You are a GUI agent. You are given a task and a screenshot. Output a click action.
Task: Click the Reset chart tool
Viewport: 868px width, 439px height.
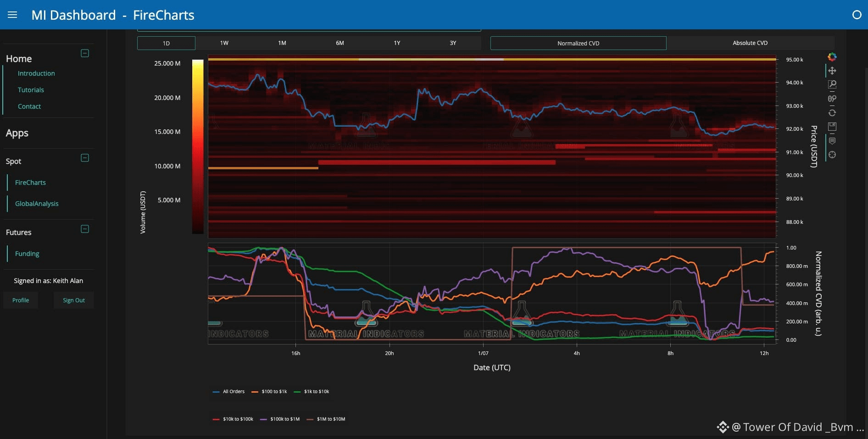(x=832, y=113)
